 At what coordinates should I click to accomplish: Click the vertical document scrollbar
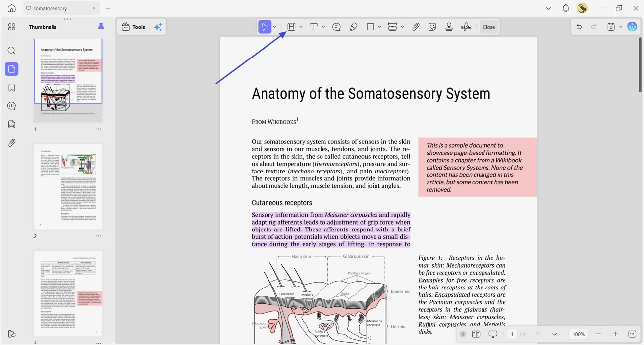click(640, 64)
